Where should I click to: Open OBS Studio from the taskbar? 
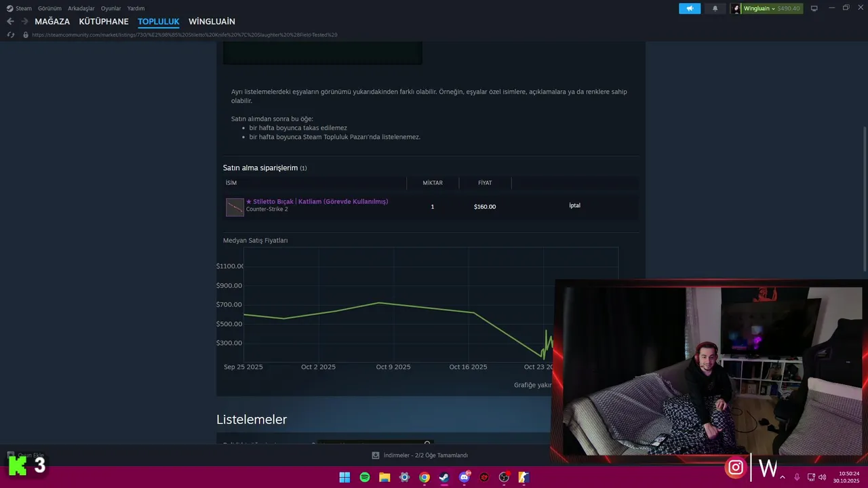(504, 477)
